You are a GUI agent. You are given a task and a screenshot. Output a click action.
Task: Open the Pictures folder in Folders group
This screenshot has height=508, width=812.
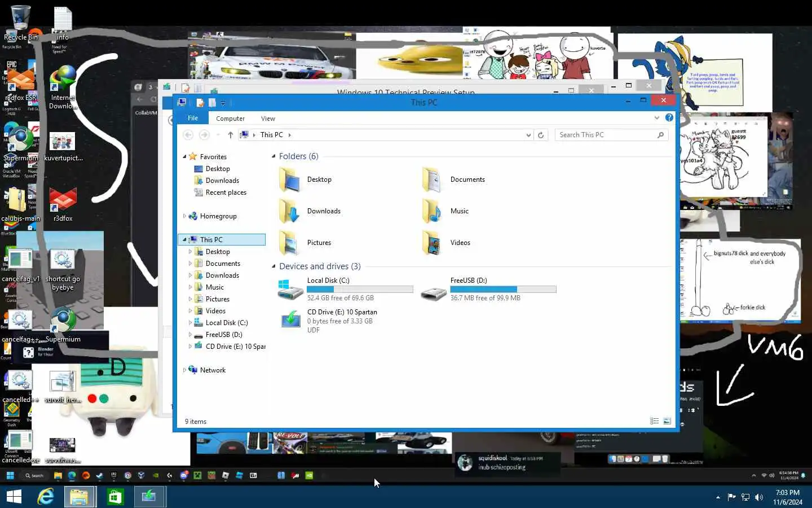pos(304,243)
